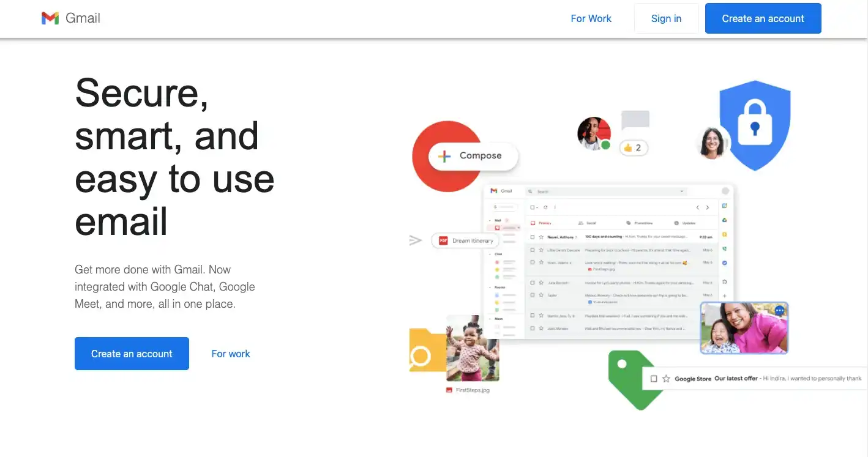Open the Dream itinerary PDF chip
The image size is (868, 457).
click(x=466, y=241)
